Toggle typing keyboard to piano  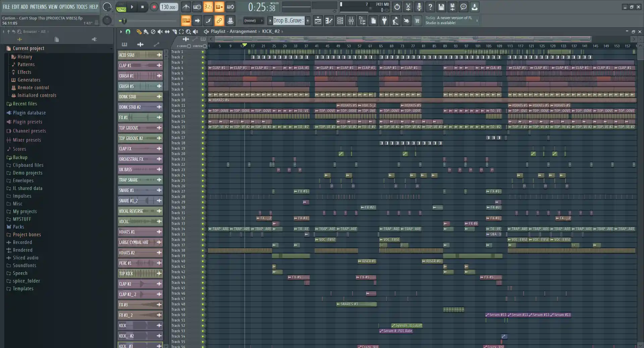[x=186, y=21]
